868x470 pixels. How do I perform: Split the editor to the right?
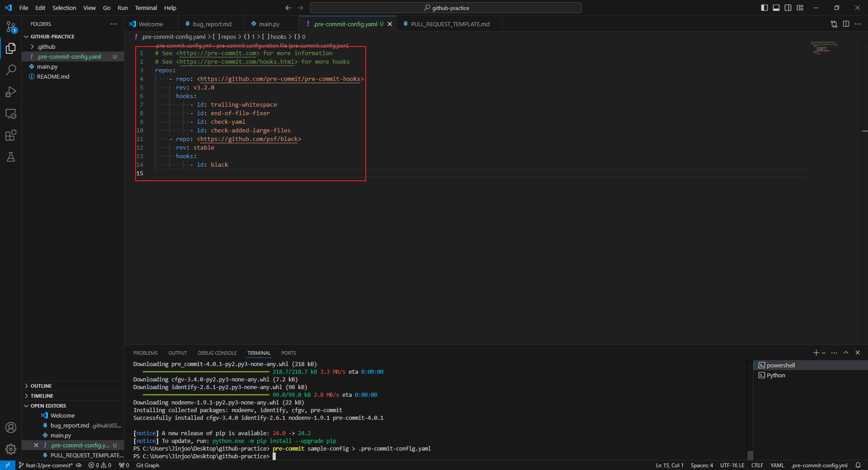[x=846, y=24]
